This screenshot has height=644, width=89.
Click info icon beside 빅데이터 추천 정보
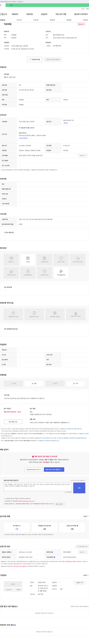(15, 625)
